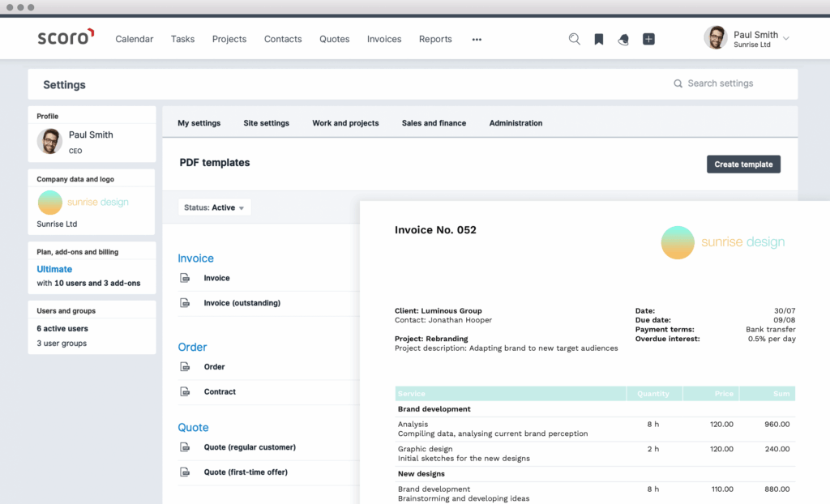Click the PDF icon beside Invoice template
Screen dimensions: 830x504
185,278
